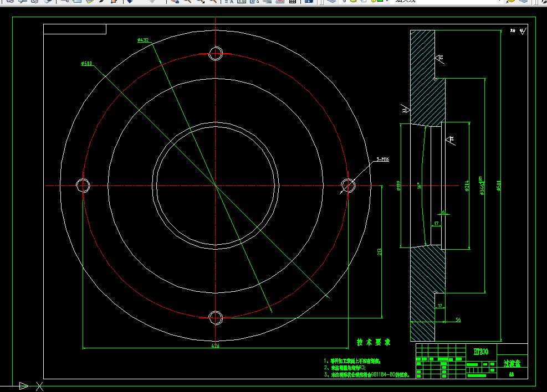Pick the ø199 dimension in section view
The height and width of the screenshot is (392, 547).
(x=398, y=185)
